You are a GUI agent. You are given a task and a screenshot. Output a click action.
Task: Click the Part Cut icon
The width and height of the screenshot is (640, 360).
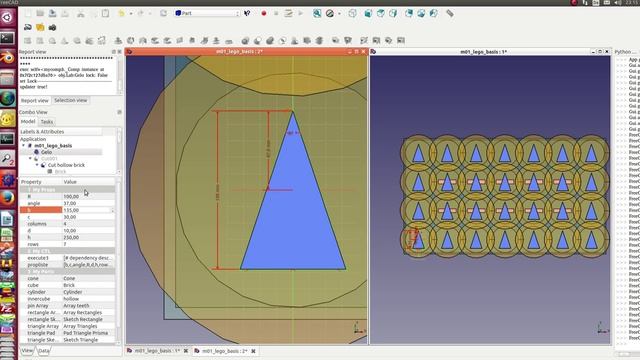(x=258, y=40)
